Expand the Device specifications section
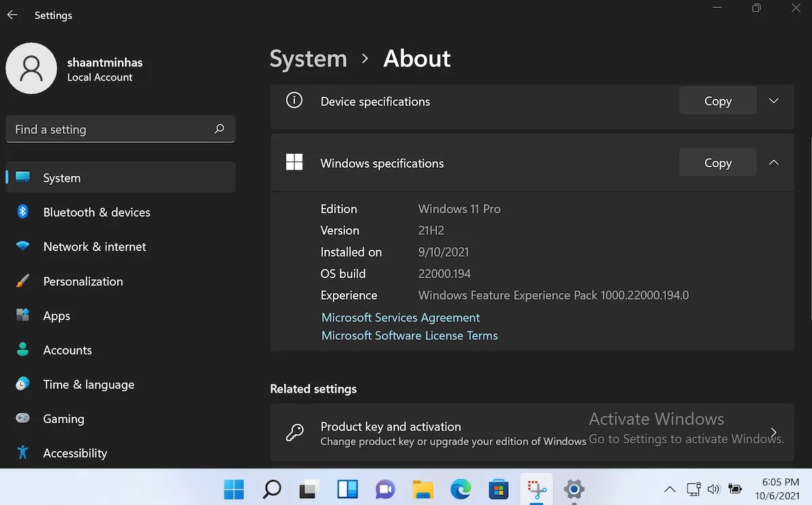Image resolution: width=812 pixels, height=505 pixels. pyautogui.click(x=773, y=100)
